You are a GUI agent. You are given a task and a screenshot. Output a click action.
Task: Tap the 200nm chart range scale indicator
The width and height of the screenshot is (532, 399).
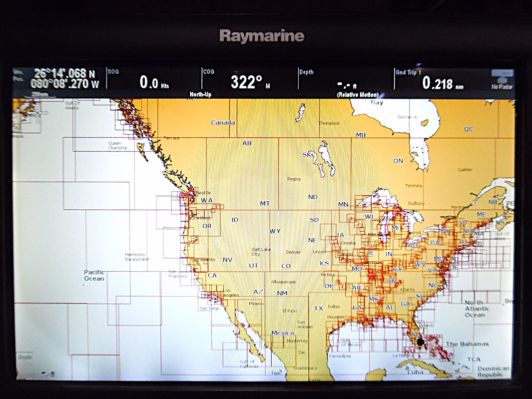40,94
